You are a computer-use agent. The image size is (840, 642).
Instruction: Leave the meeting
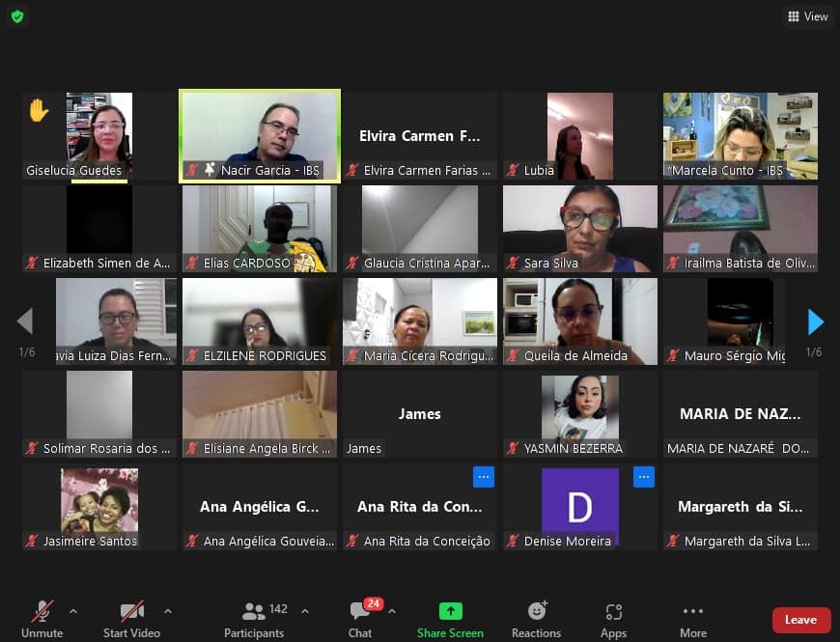click(800, 620)
